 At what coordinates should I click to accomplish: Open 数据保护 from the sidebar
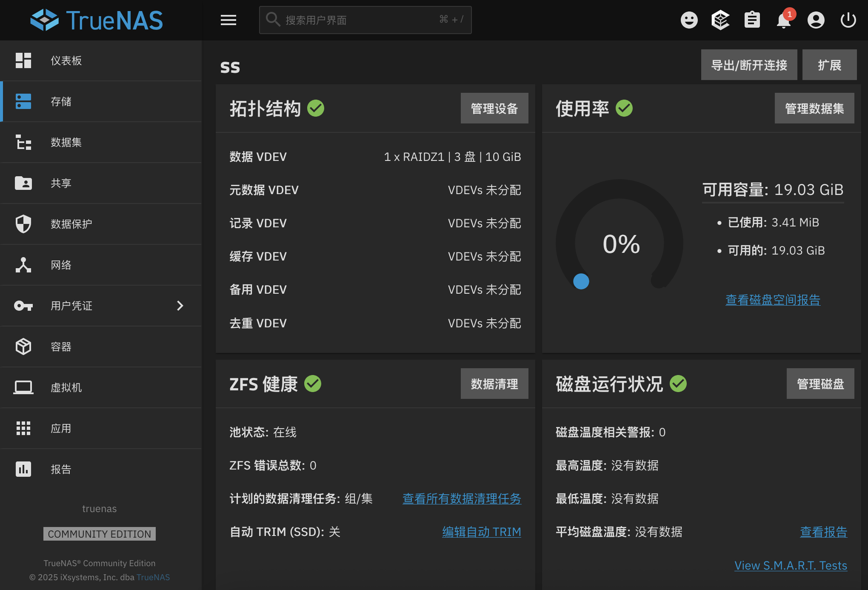pyautogui.click(x=71, y=224)
